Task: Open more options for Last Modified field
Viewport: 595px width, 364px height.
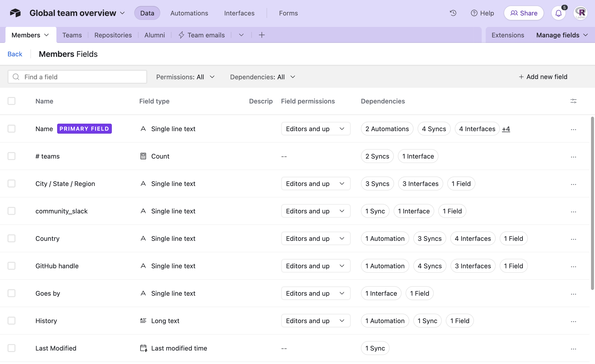Action: click(x=573, y=349)
